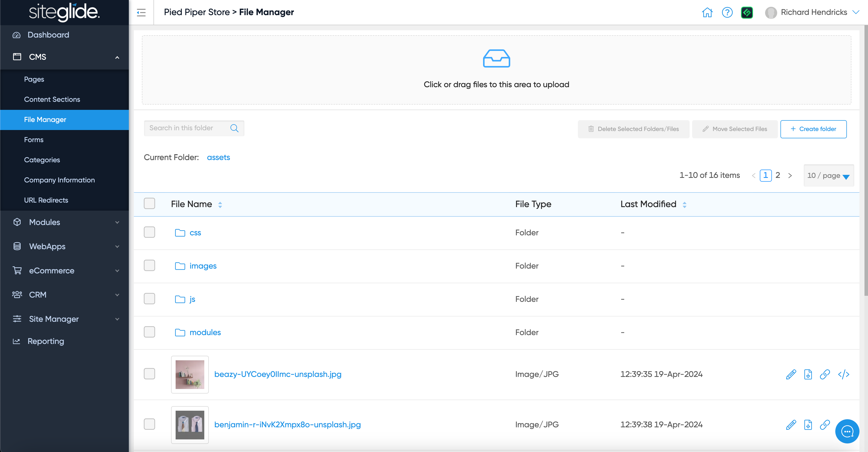The image size is (868, 452).
Task: Click the home icon in top bar
Action: click(707, 13)
